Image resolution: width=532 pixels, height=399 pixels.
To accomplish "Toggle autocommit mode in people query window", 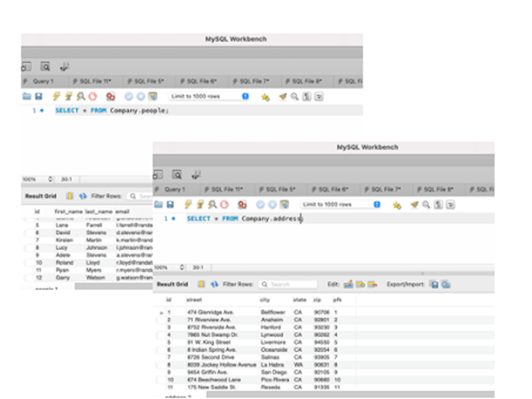I will [x=153, y=97].
